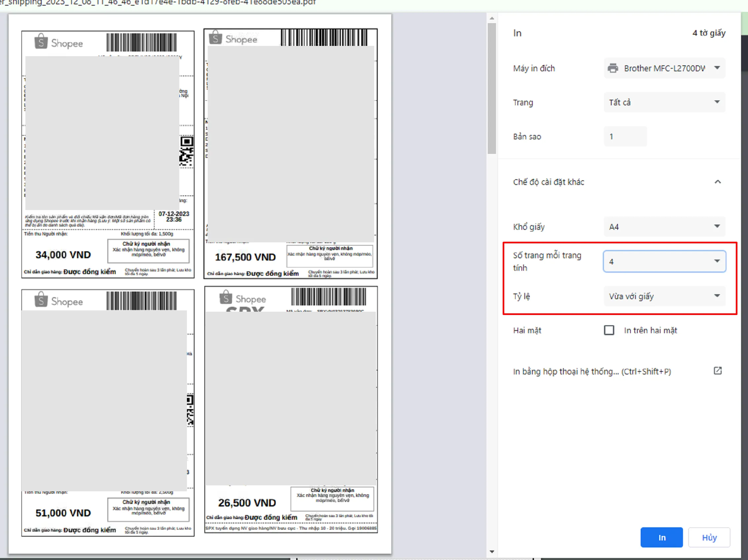Open system print dialog link
The width and height of the screenshot is (748, 560).
tap(592, 371)
